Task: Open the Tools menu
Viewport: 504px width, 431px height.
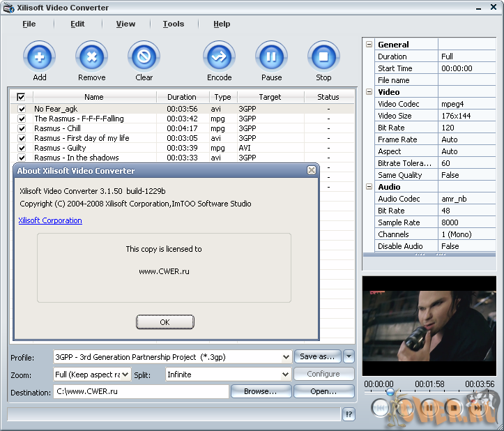Action: (x=174, y=24)
